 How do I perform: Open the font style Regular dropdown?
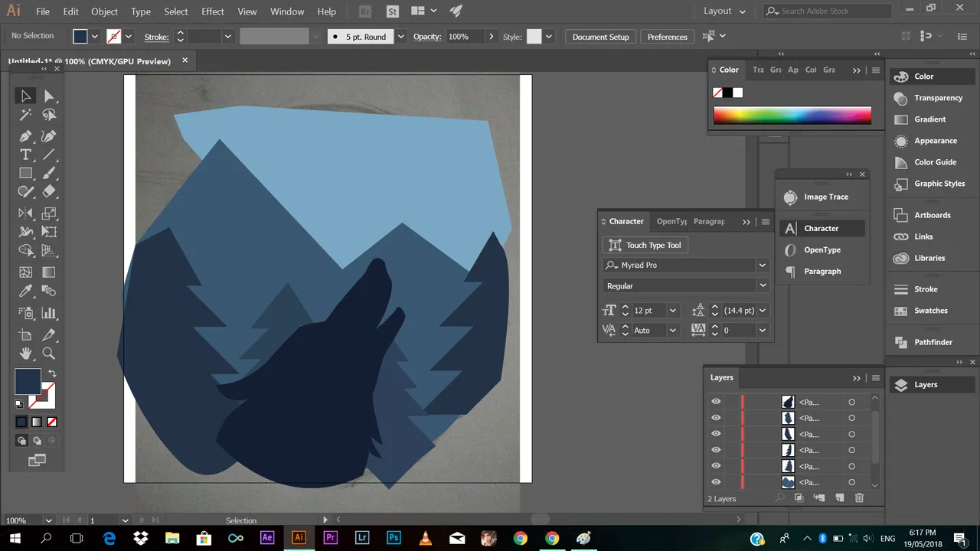click(x=763, y=286)
